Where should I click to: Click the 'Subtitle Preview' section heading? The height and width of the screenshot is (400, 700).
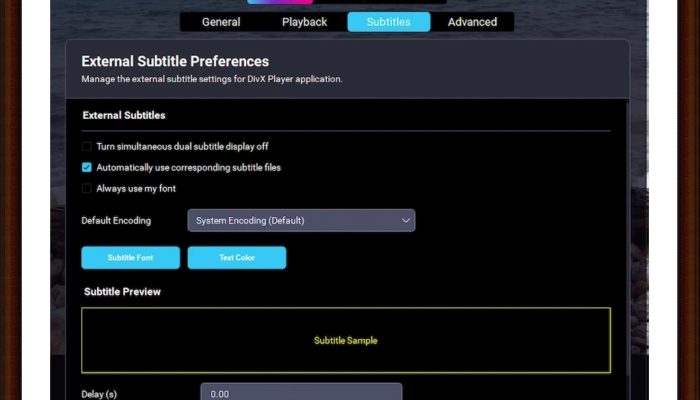[122, 292]
